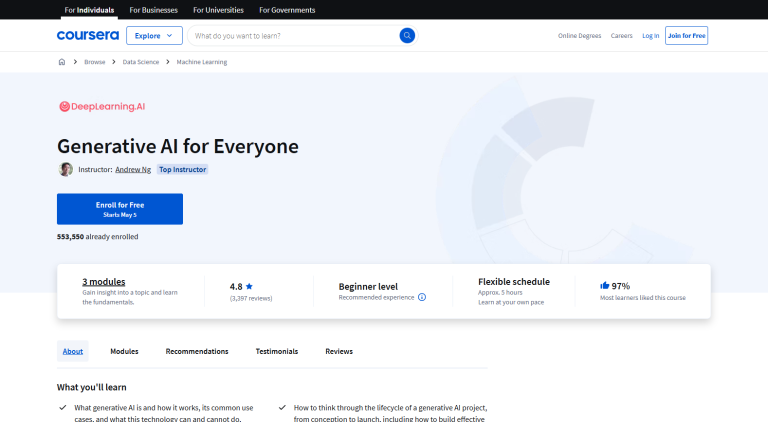768x422 pixels.
Task: Click the info icon beside Recommended experience
Action: tap(422, 297)
